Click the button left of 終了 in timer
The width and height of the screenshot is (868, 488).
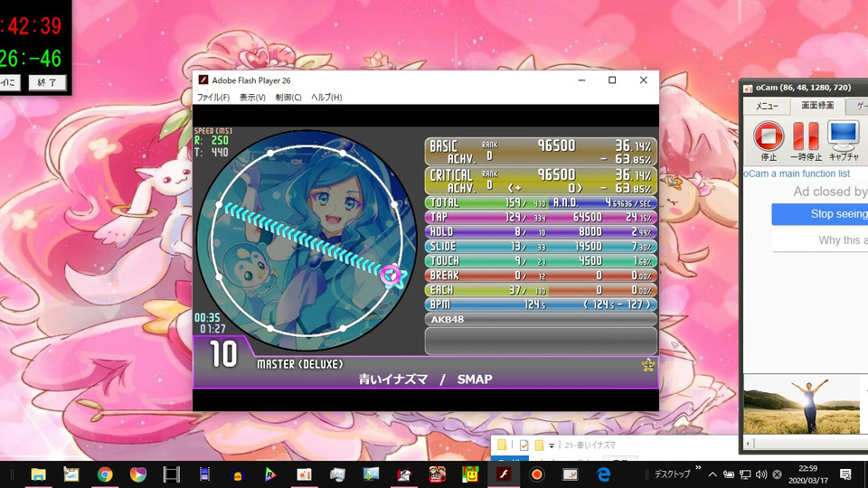10,82
